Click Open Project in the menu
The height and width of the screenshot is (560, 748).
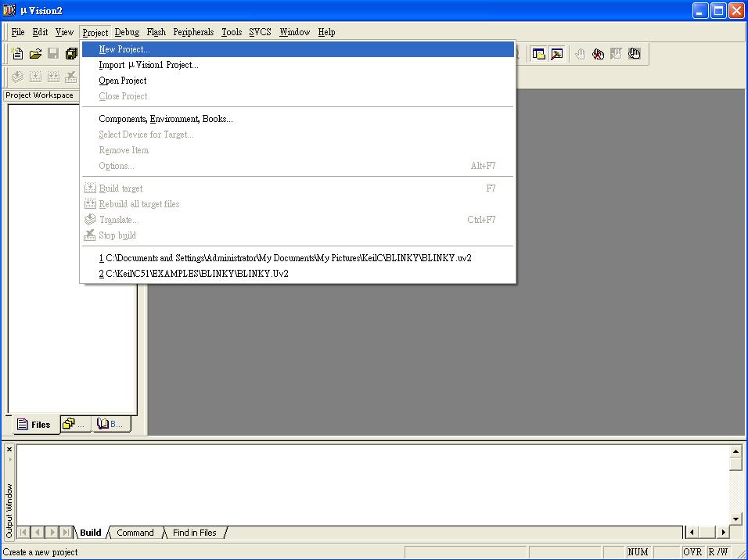pyautogui.click(x=123, y=81)
